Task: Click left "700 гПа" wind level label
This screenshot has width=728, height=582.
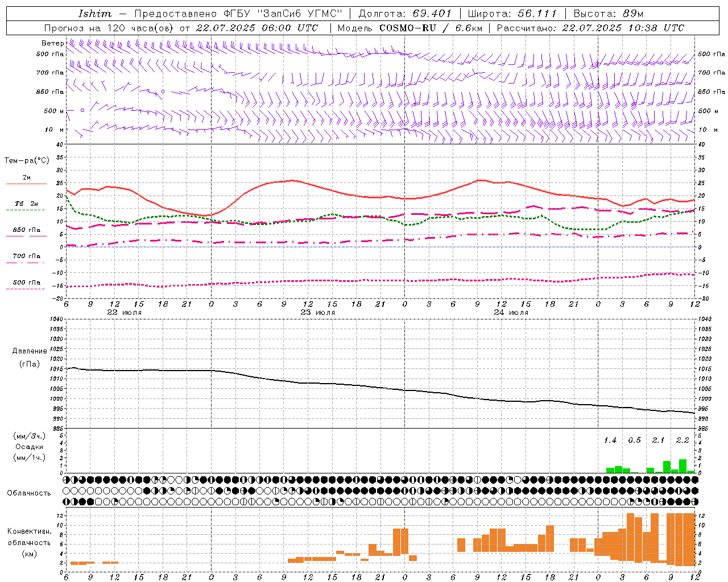Action: [50, 73]
